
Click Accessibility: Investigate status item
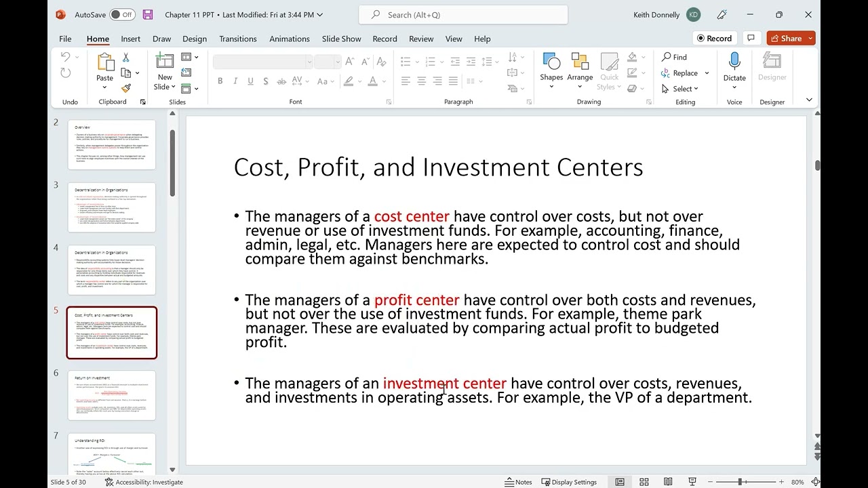click(x=144, y=482)
